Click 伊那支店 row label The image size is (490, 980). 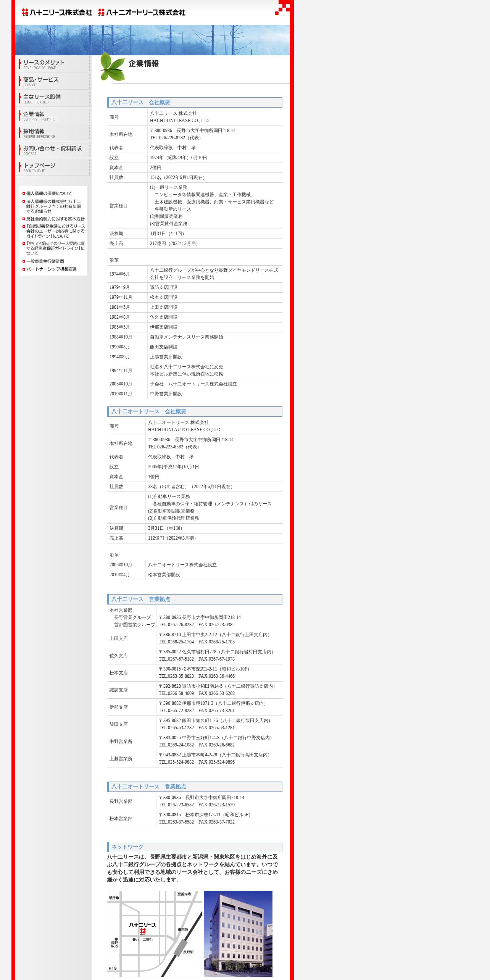coord(119,707)
